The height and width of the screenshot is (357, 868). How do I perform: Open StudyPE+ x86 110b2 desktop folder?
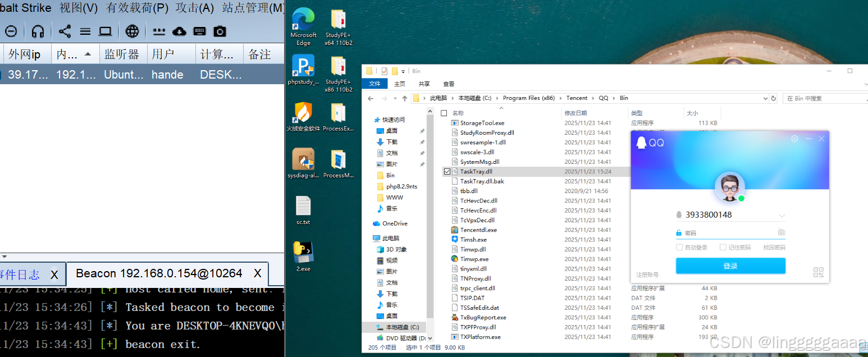pos(338,74)
